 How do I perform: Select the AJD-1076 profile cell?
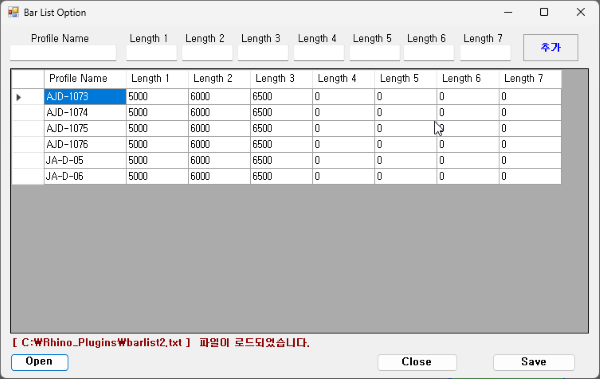[85, 144]
